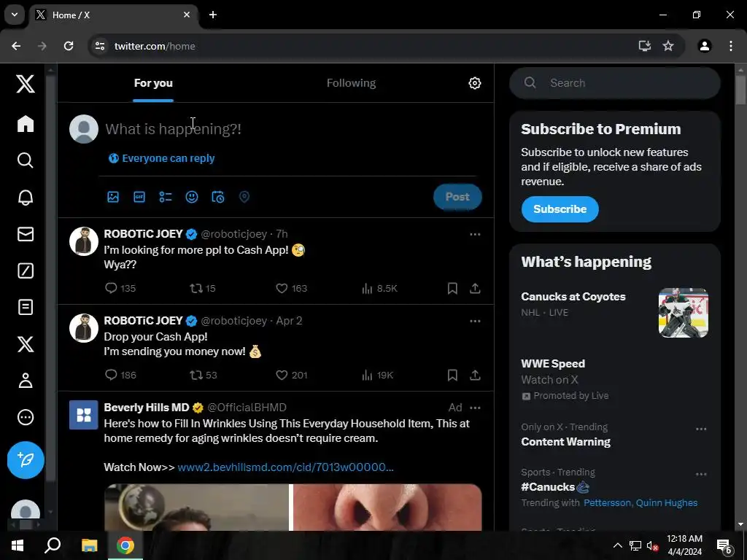Open Explore with the sidebar magnifier icon

pos(26,160)
